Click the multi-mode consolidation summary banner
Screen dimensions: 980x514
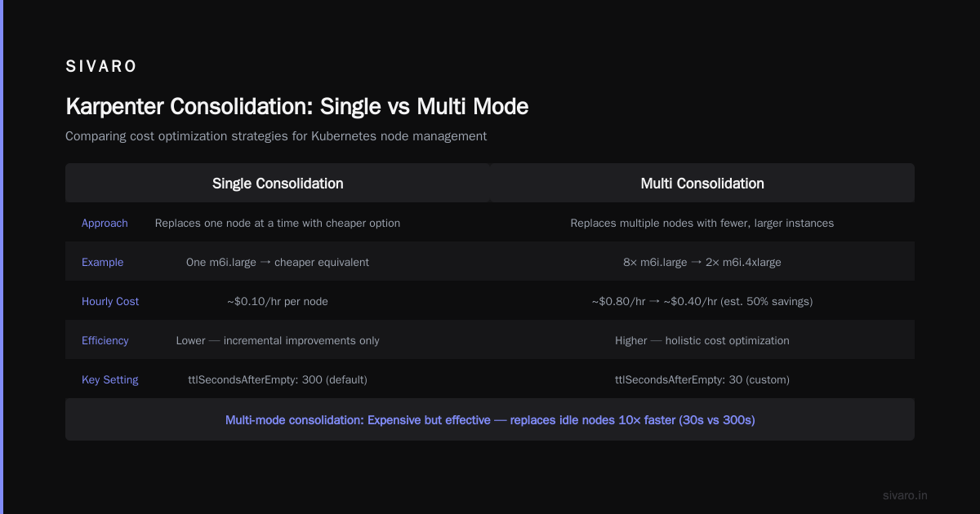pyautogui.click(x=490, y=419)
